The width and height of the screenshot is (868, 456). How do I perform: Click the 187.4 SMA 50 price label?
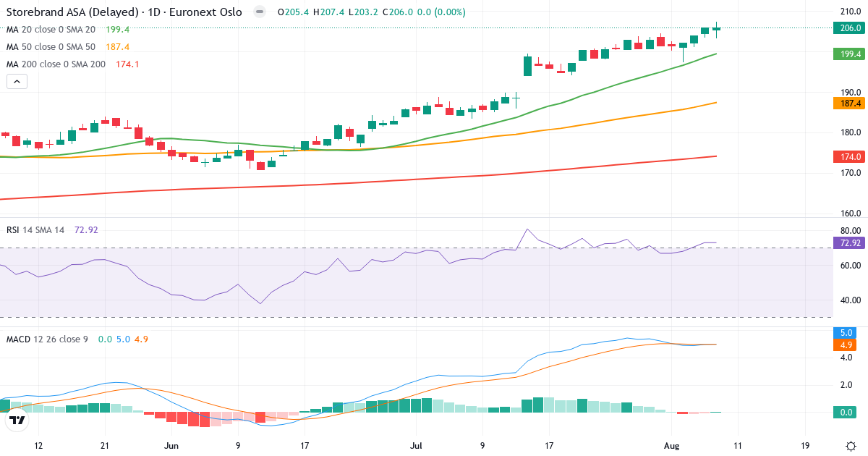tap(848, 104)
